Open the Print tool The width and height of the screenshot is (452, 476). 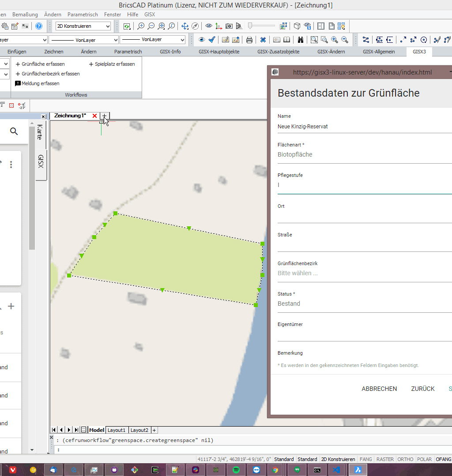249,40
